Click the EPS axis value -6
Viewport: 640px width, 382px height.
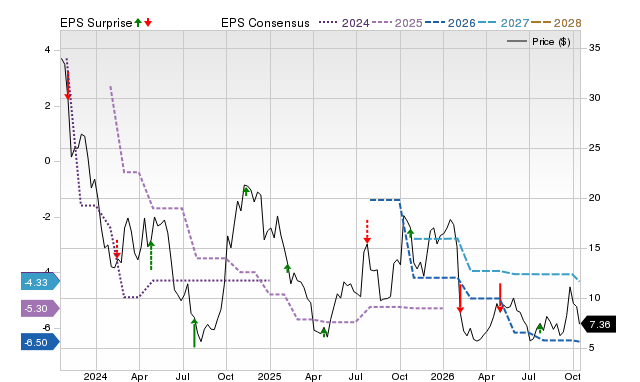[x=46, y=328]
